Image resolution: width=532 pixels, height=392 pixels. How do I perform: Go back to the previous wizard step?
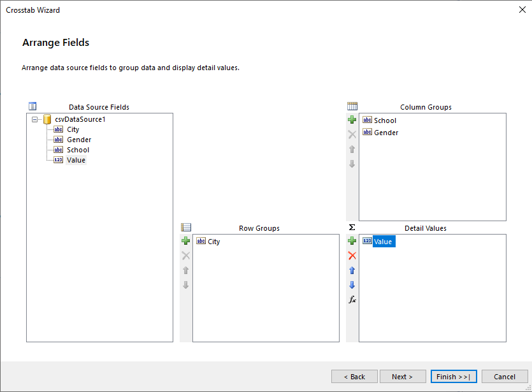pos(354,376)
